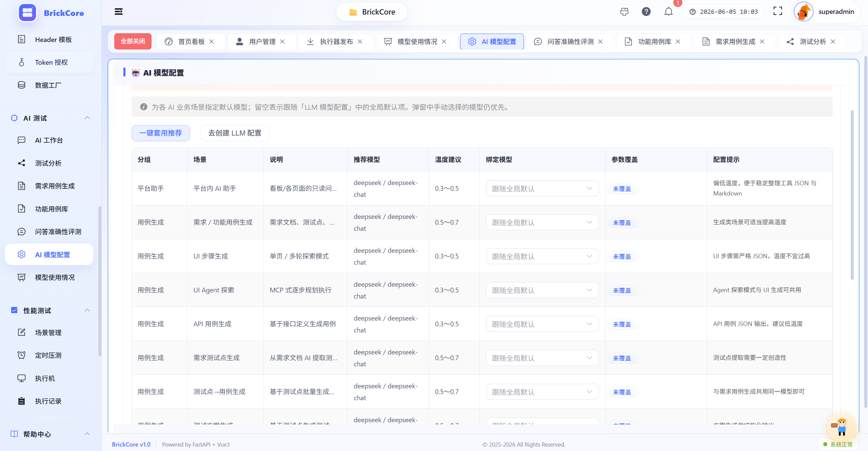Close the 问答准确性评测 tab
868x451 pixels.
point(600,42)
